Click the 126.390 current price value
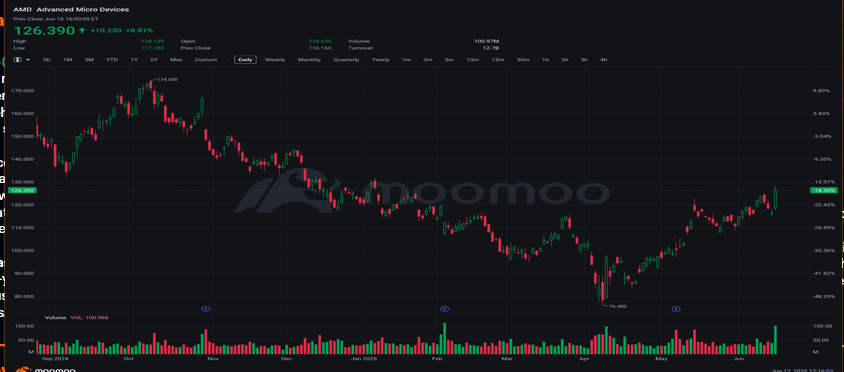 click(x=44, y=31)
